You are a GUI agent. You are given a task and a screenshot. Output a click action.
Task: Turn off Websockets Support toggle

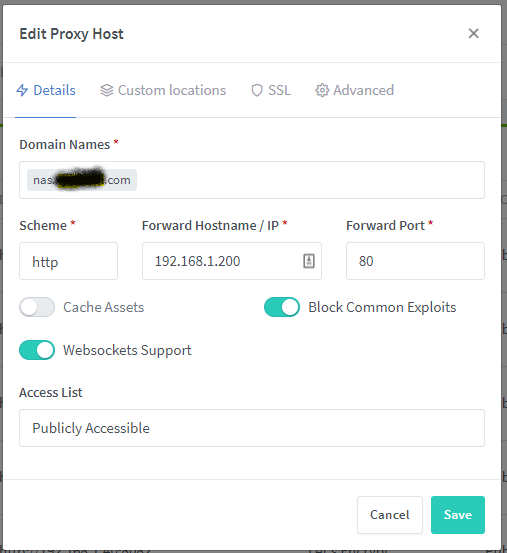37,350
